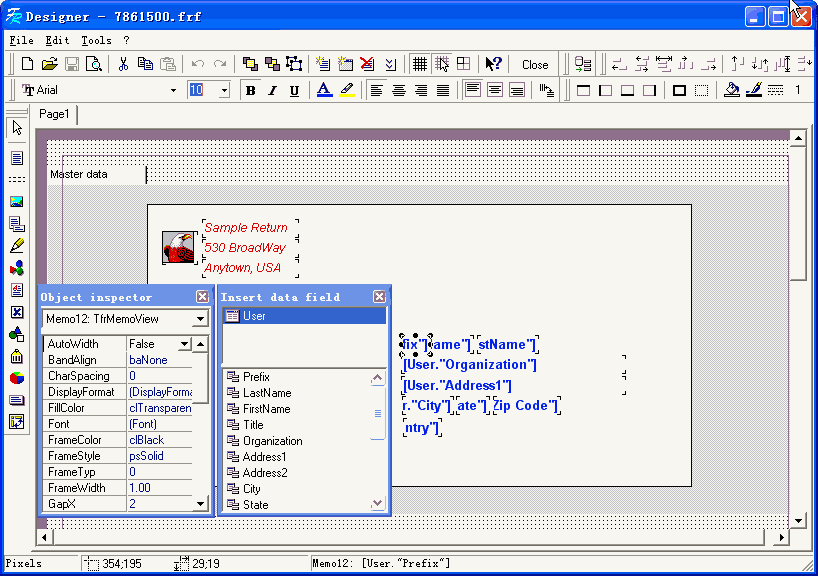This screenshot has height=576, width=818.
Task: Open the Memo12 object selector dropdown
Action: (201, 319)
